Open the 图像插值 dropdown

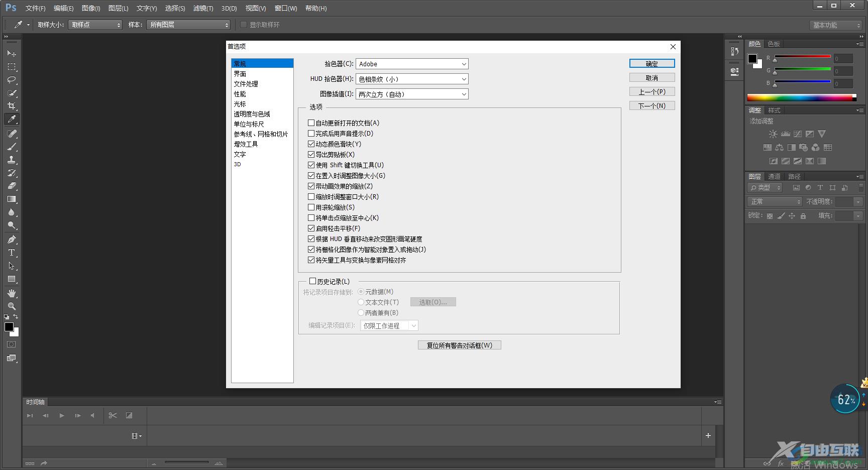(412, 94)
